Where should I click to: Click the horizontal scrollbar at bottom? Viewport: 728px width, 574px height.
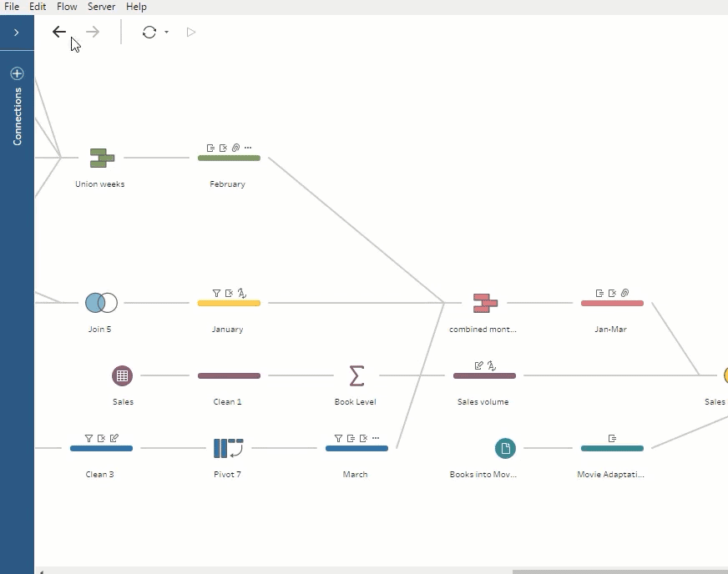(x=618, y=571)
